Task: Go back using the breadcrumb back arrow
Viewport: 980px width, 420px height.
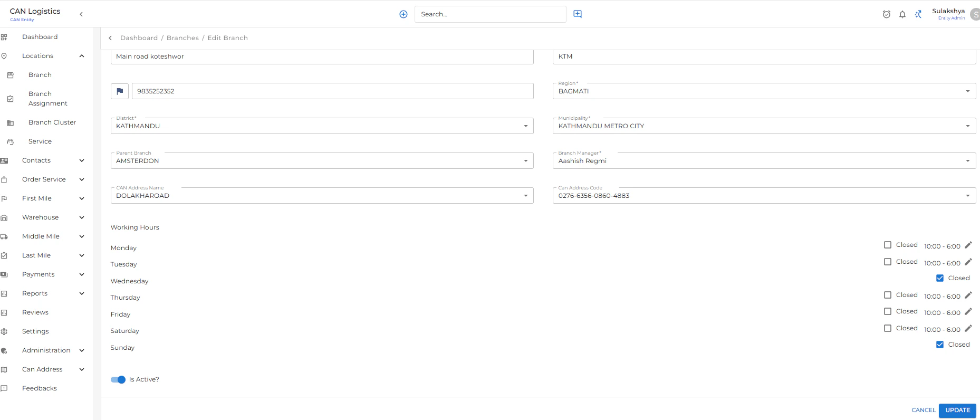Action: (110, 38)
